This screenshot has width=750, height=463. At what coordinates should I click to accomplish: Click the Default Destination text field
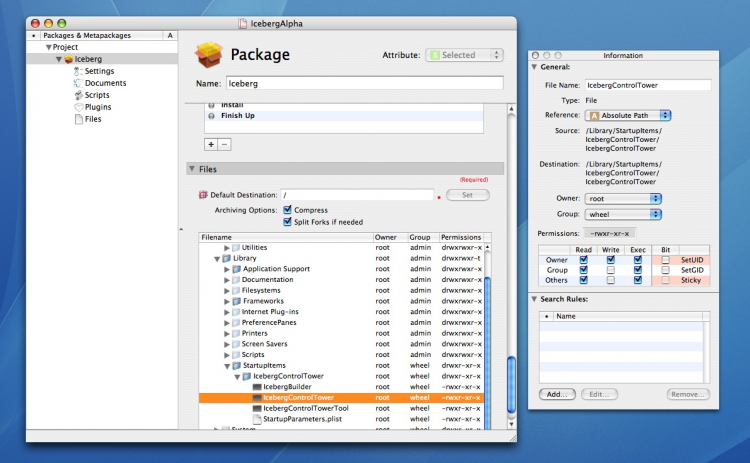click(x=357, y=195)
